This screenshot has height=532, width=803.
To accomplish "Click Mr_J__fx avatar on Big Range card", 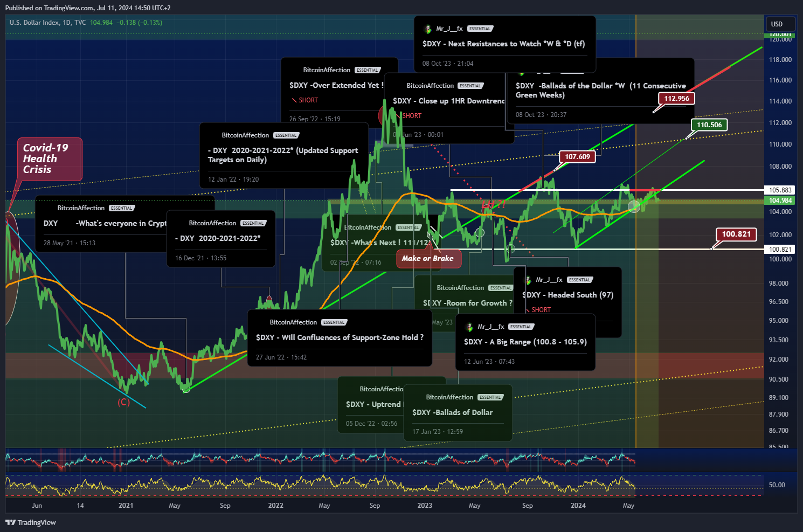I will [x=469, y=327].
